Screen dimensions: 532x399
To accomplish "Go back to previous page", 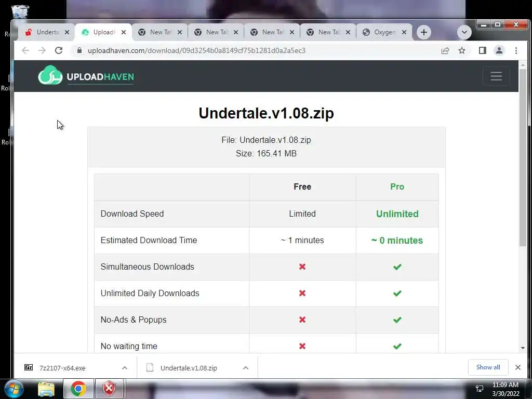I will point(25,50).
